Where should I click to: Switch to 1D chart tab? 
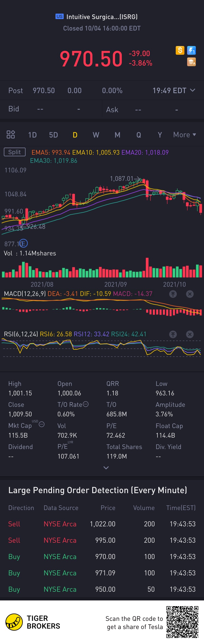pos(32,135)
